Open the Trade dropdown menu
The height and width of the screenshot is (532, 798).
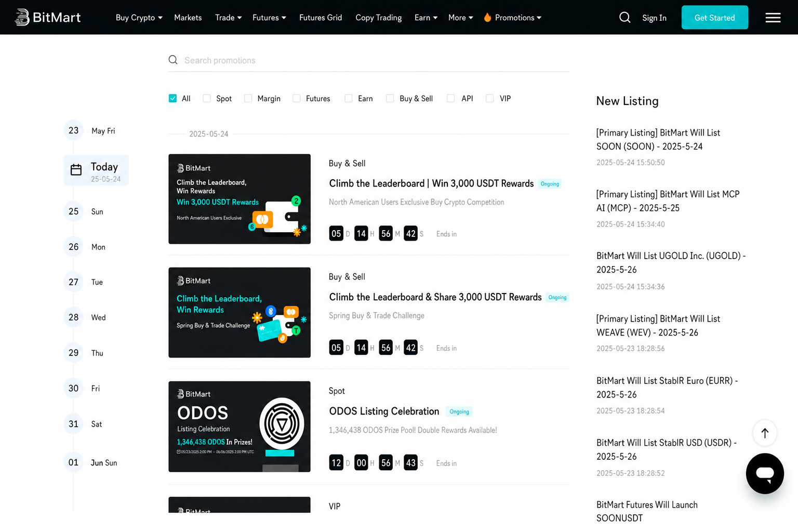coord(229,18)
